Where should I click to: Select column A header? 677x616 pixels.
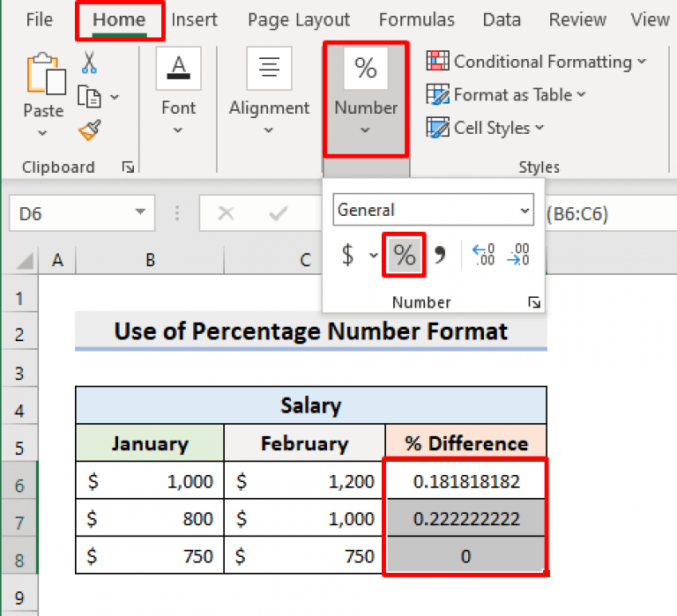point(57,260)
